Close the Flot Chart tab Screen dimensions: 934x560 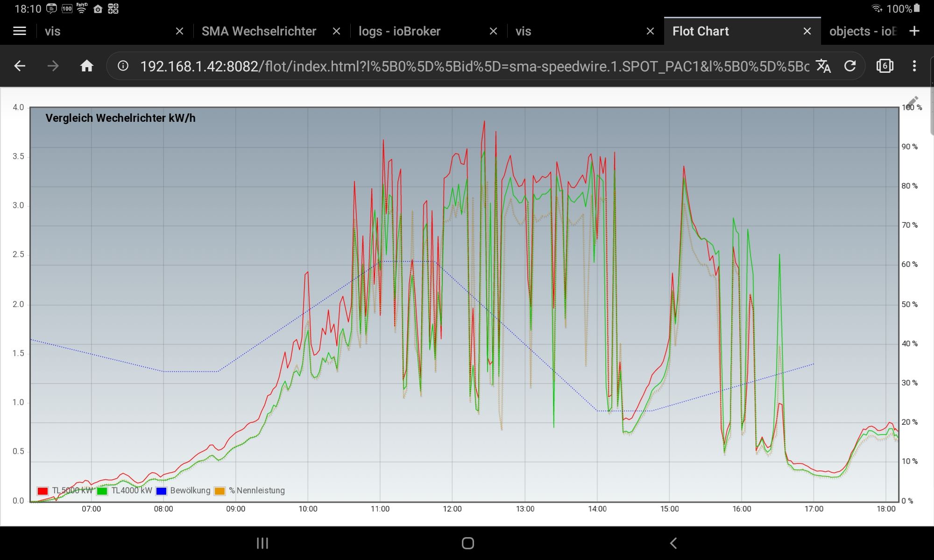[807, 31]
